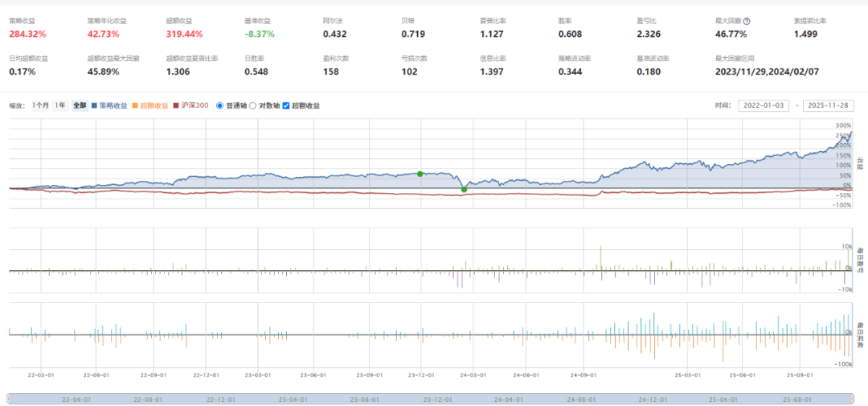Click the green peak marker on chart

pos(420,174)
